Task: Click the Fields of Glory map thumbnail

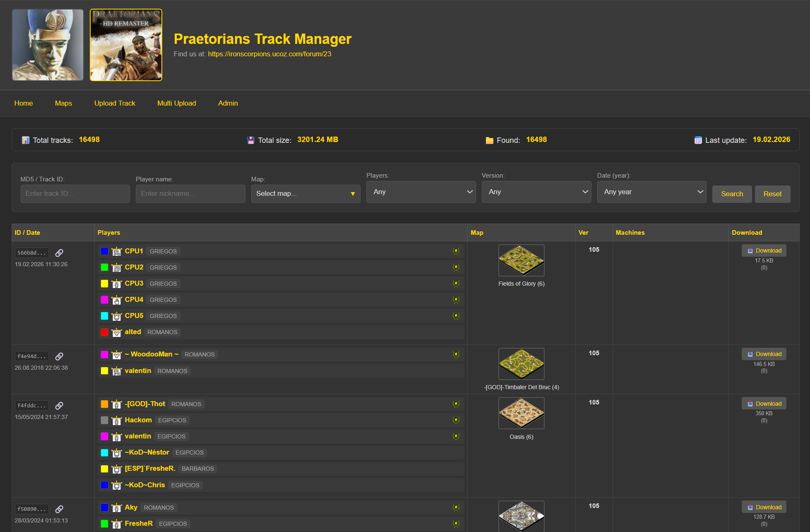Action: [521, 260]
